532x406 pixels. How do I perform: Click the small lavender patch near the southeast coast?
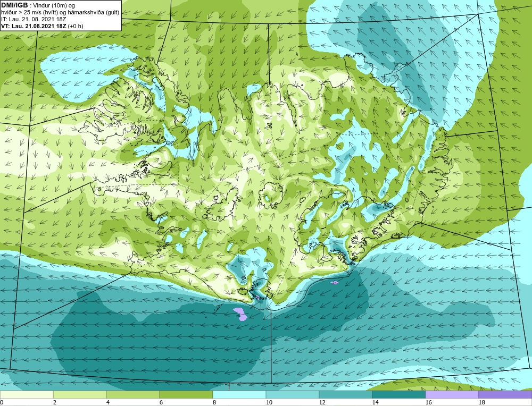pyautogui.click(x=335, y=282)
